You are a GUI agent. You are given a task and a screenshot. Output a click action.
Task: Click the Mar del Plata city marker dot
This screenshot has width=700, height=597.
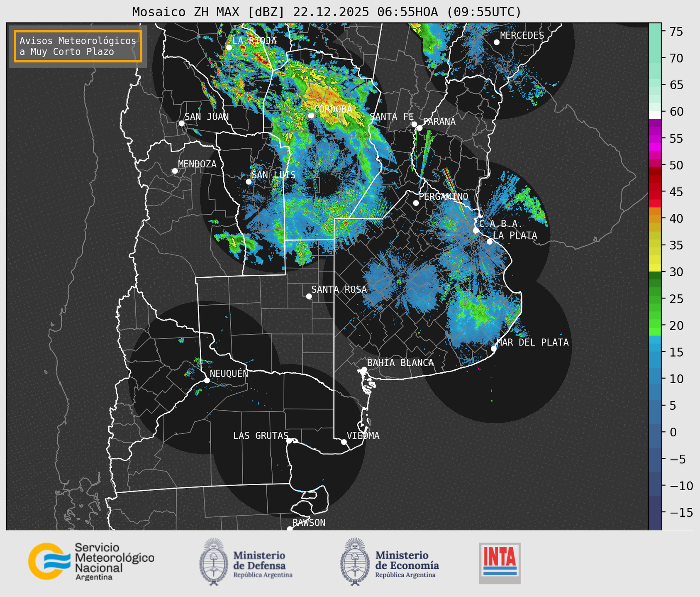(x=494, y=349)
